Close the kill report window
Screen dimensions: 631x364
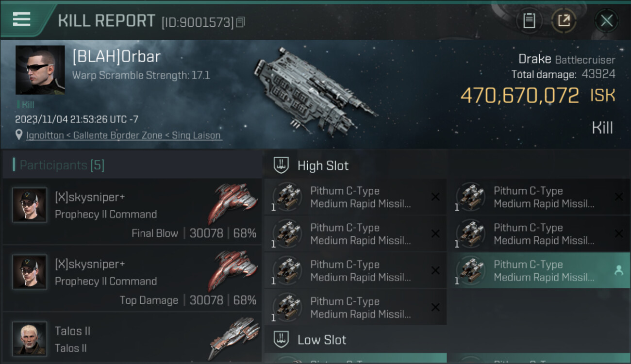click(x=606, y=20)
